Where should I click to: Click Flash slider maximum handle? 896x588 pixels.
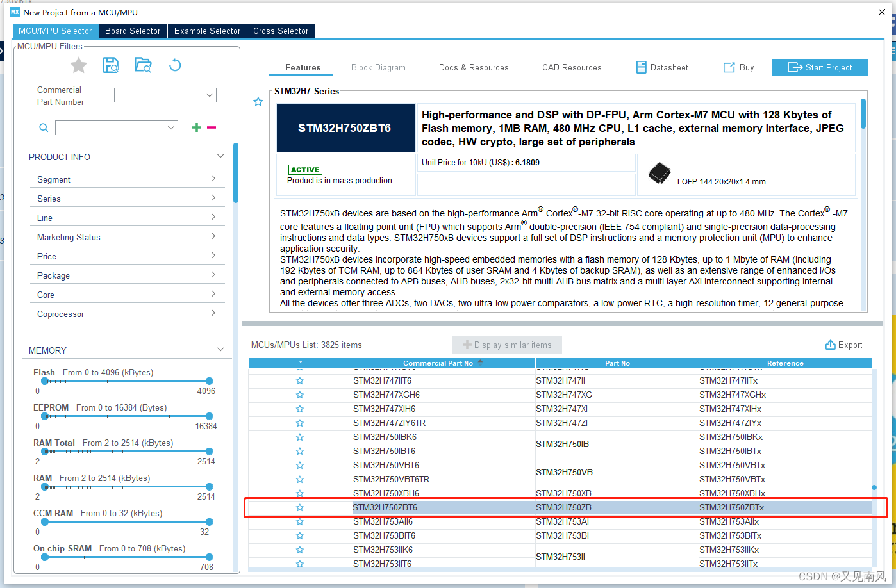(209, 381)
